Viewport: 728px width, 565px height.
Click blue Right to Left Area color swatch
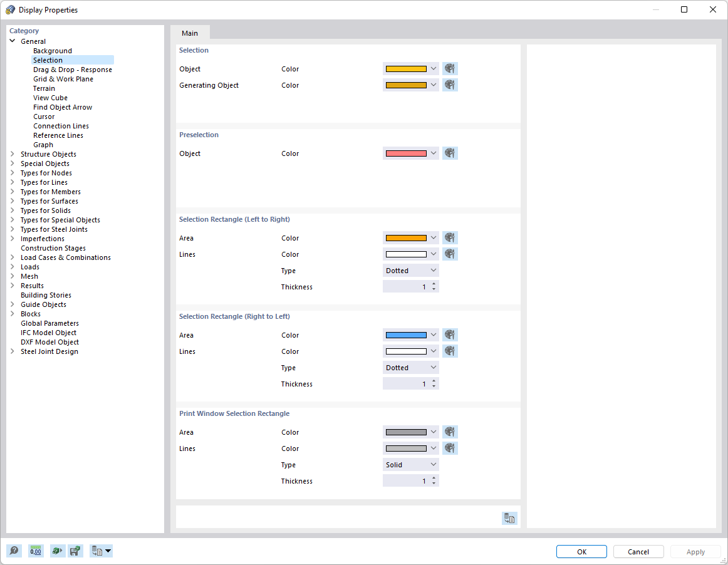pos(406,334)
